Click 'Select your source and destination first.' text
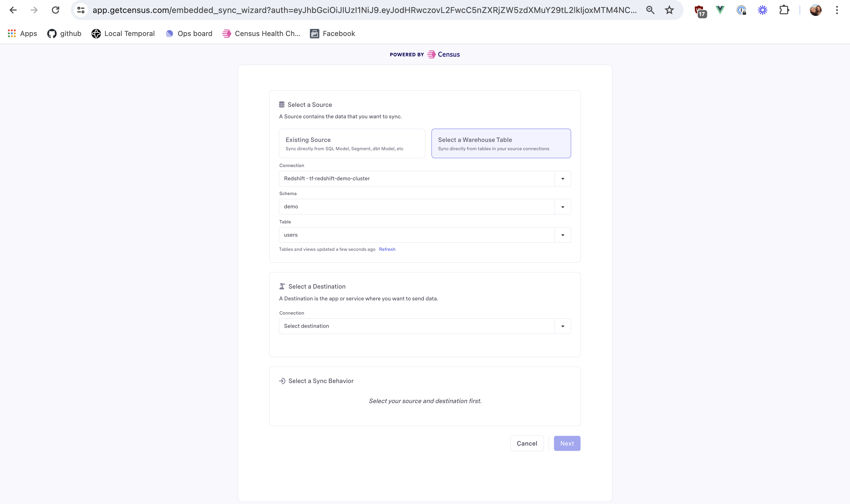Image resolution: width=850 pixels, height=504 pixels. [x=425, y=401]
